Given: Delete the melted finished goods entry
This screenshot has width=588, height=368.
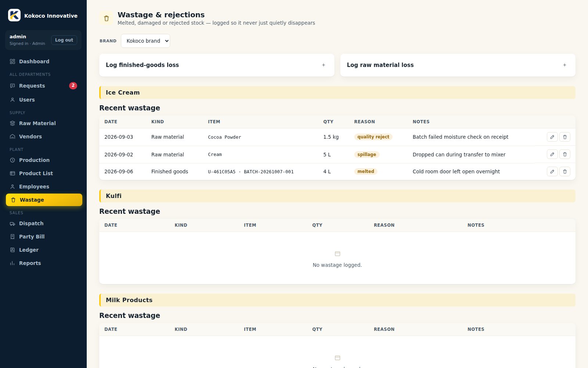Looking at the screenshot, I should (x=565, y=171).
